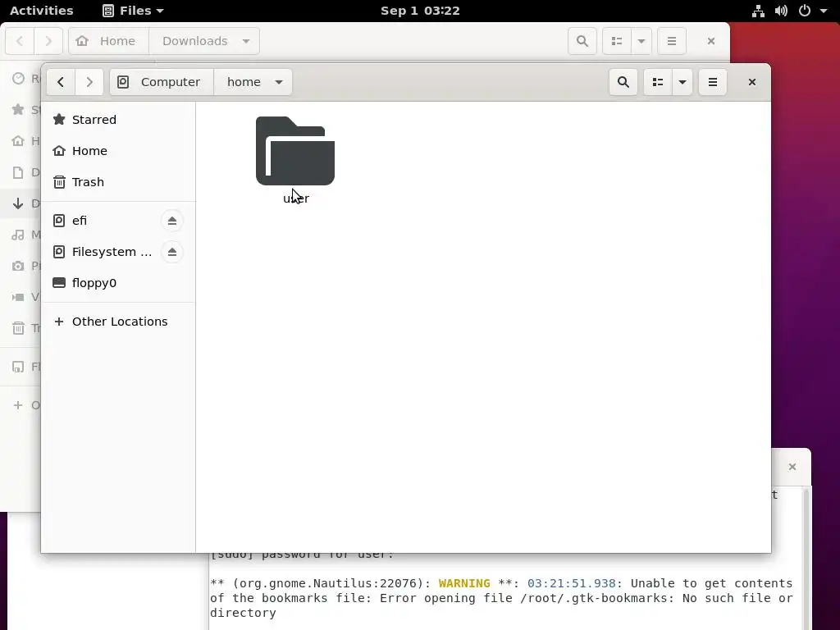
Task: Select floppy0 drive in sidebar
Action: click(118, 283)
